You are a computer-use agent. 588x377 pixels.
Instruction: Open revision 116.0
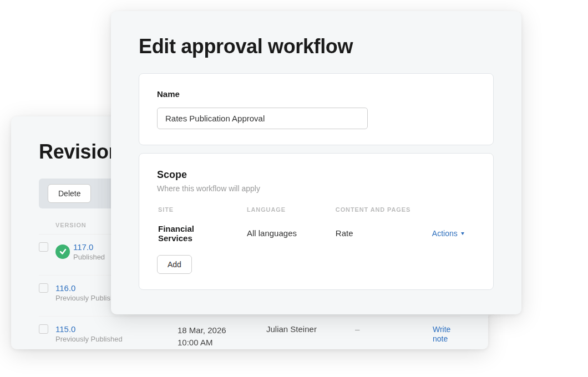[x=65, y=288]
